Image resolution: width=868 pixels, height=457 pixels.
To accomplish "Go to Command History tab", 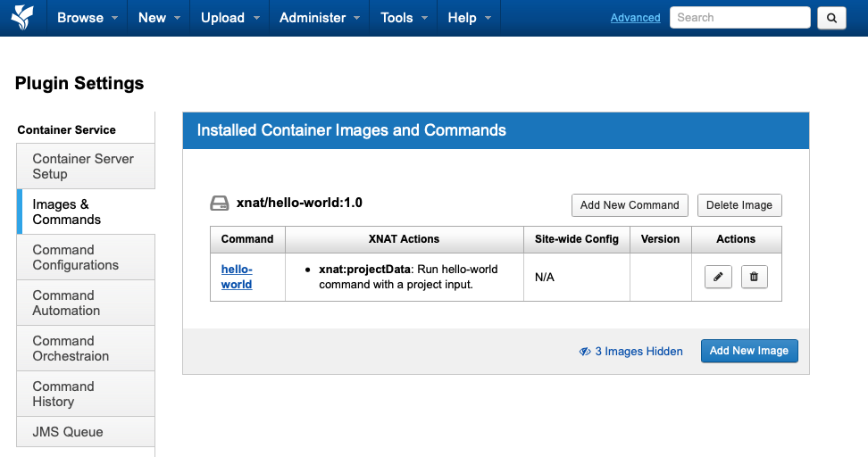I will (x=86, y=394).
